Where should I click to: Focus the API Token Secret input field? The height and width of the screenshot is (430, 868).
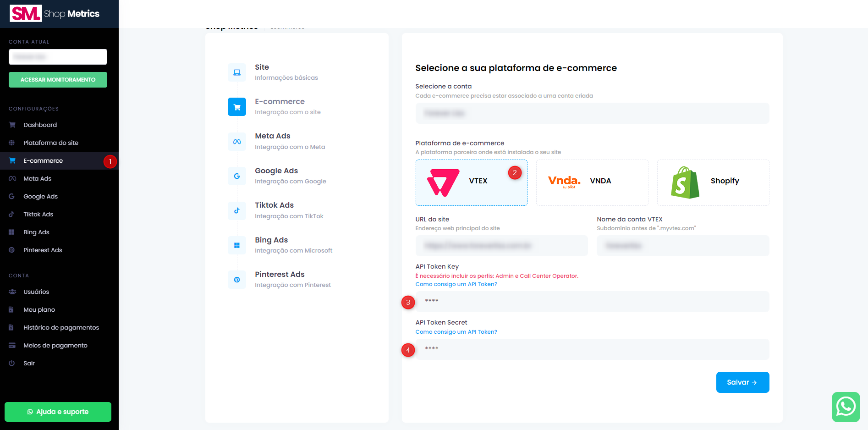coord(592,349)
